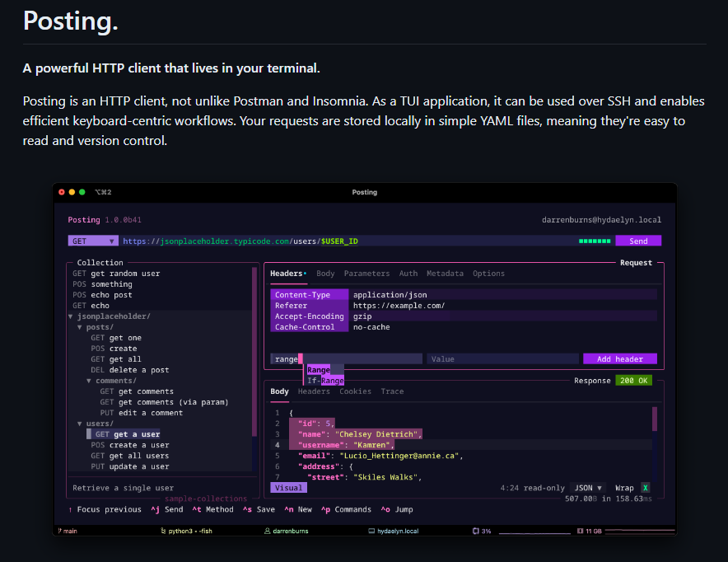728x562 pixels.
Task: Select the 'create a user' request
Action: [130, 445]
